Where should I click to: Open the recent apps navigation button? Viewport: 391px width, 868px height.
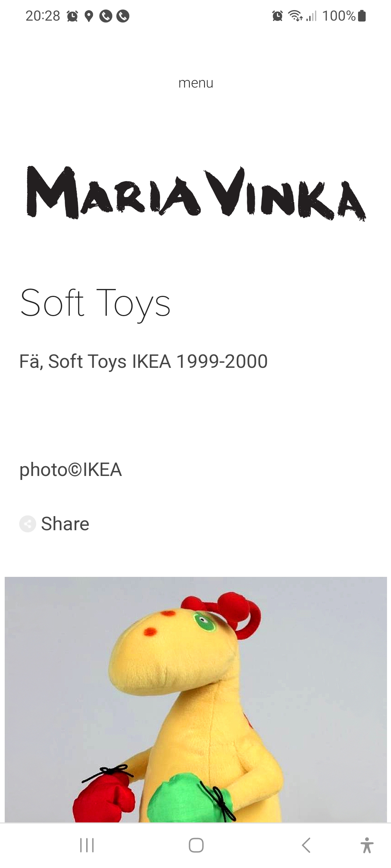click(87, 846)
